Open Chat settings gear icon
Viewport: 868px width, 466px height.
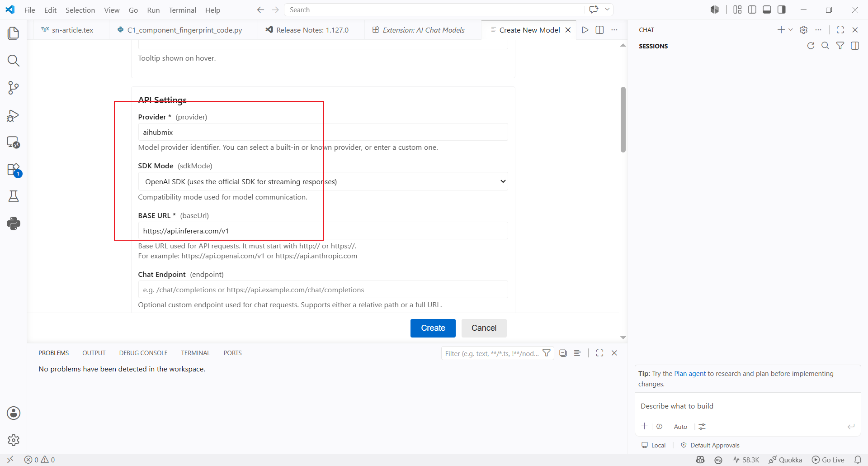click(803, 30)
